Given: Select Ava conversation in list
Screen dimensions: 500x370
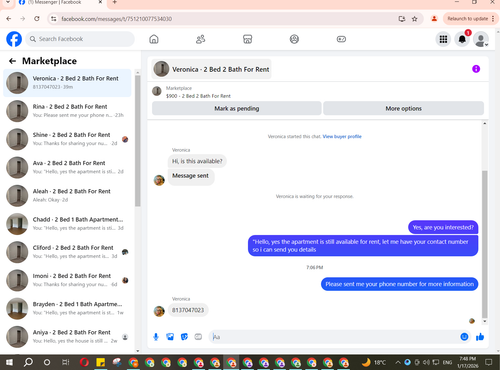Looking at the screenshot, I should [67, 167].
